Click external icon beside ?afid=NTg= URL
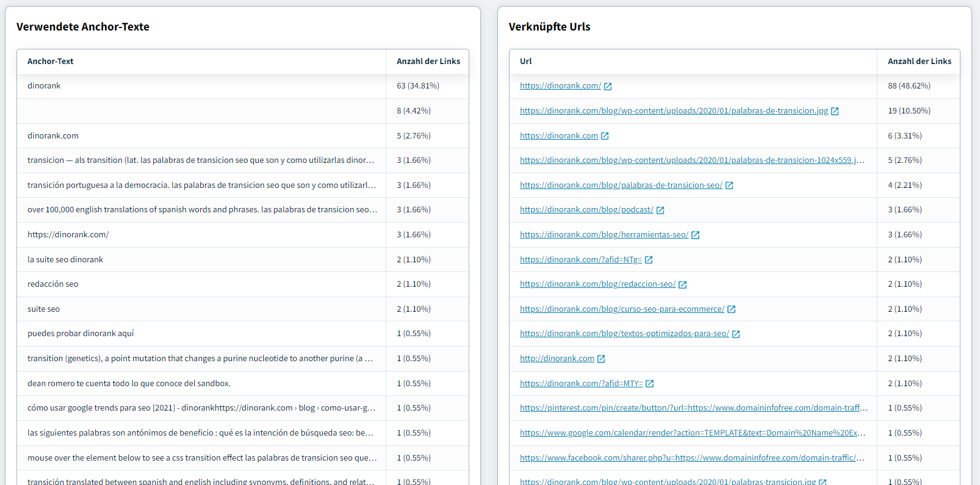980x485 pixels. 649,260
